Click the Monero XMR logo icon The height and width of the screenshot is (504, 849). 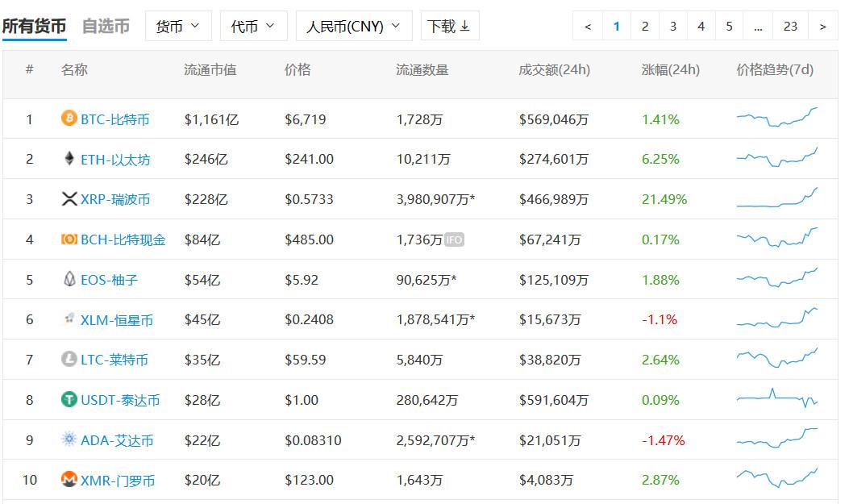point(69,479)
